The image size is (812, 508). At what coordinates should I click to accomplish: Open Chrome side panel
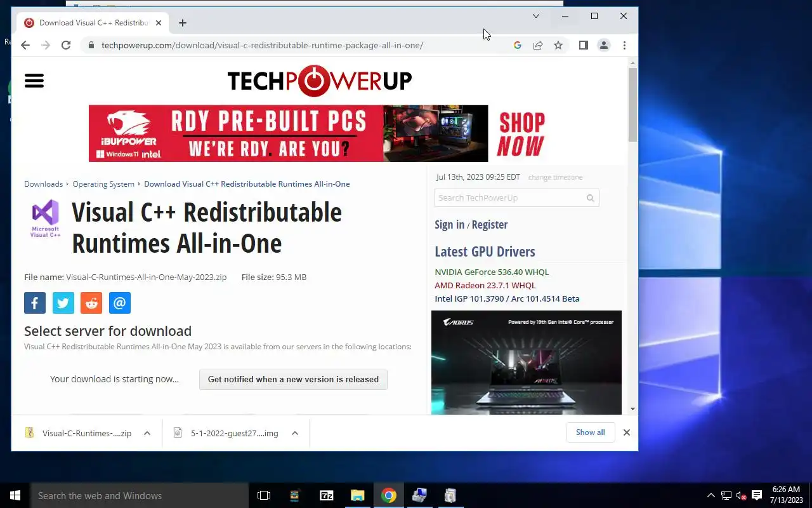point(584,45)
